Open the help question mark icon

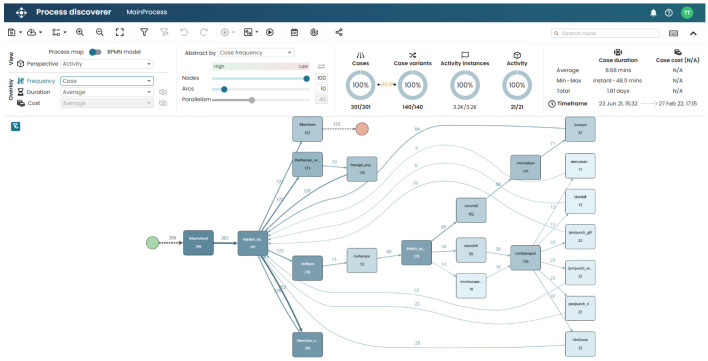[669, 13]
